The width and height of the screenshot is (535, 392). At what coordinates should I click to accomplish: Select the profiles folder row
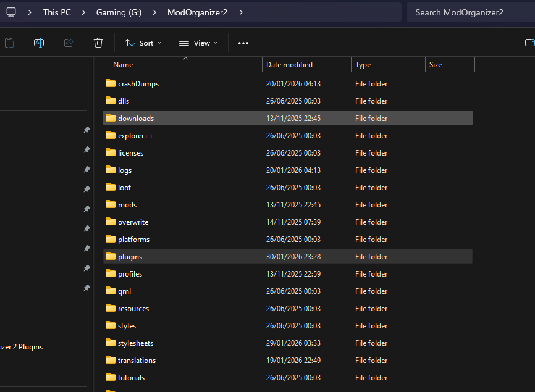(130, 273)
